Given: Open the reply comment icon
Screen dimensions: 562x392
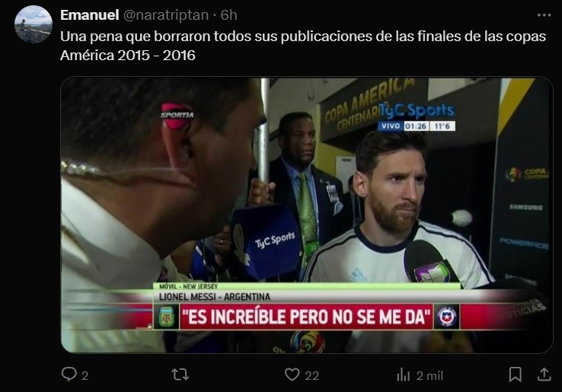Looking at the screenshot, I should tap(69, 374).
